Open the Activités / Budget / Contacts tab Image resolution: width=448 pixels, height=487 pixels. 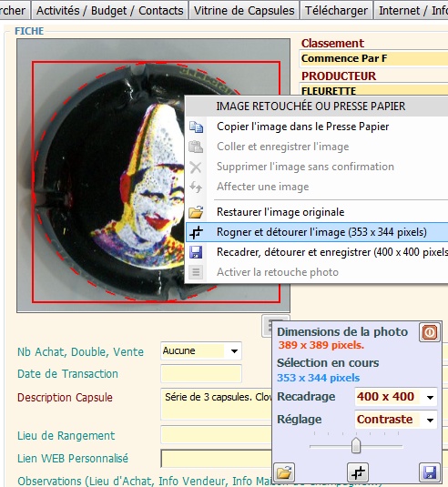109,10
